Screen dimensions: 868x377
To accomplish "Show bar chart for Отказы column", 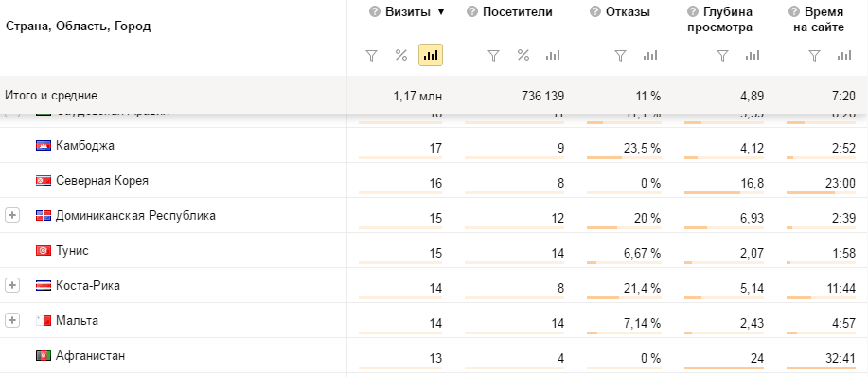I will (650, 55).
